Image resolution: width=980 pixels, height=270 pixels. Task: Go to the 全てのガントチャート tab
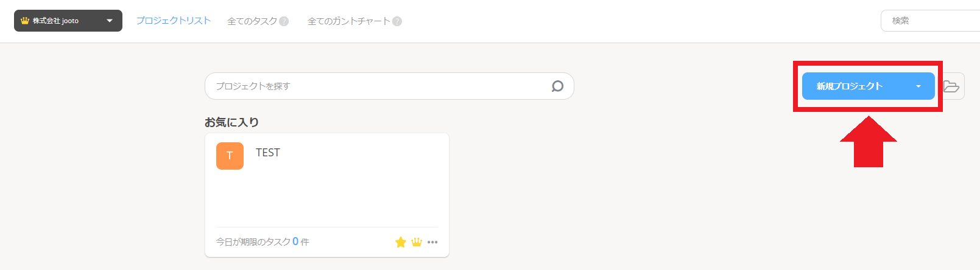pyautogui.click(x=348, y=21)
